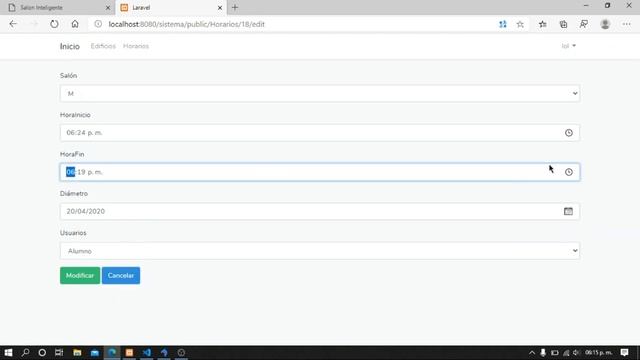The height and width of the screenshot is (360, 640).
Task: View site information icon in address bar
Action: pos(98,24)
